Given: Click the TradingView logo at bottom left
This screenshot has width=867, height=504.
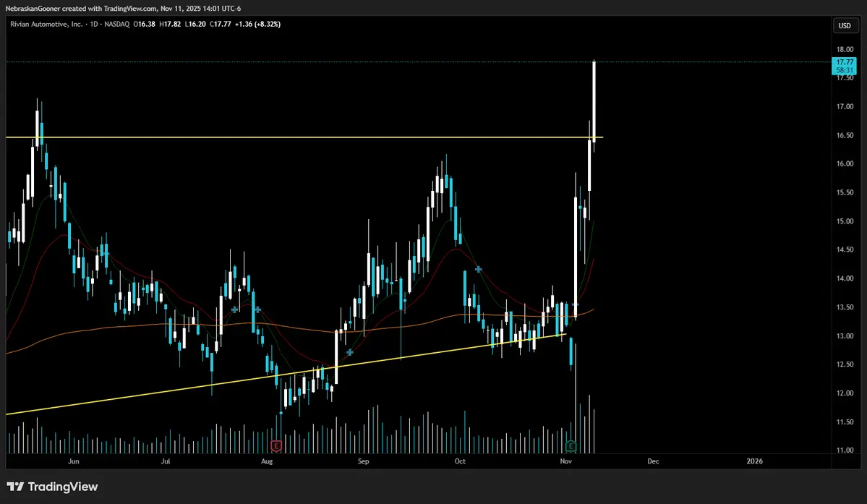Looking at the screenshot, I should (x=53, y=487).
